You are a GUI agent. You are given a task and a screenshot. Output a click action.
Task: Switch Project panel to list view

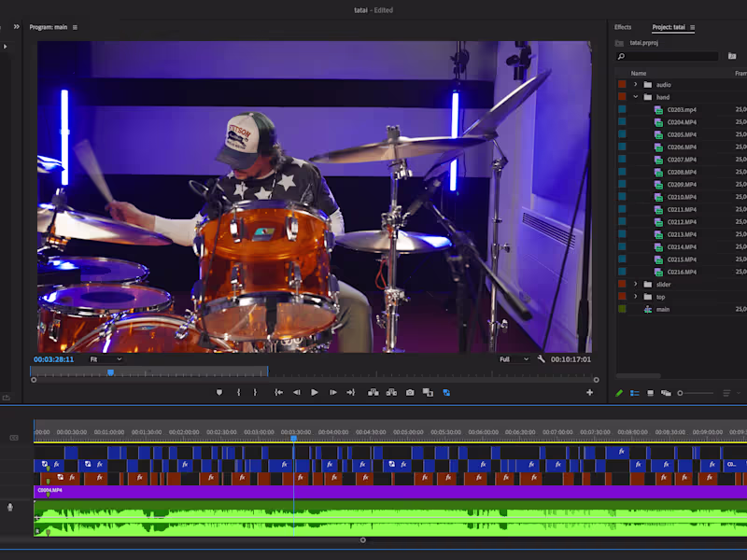[x=635, y=393]
